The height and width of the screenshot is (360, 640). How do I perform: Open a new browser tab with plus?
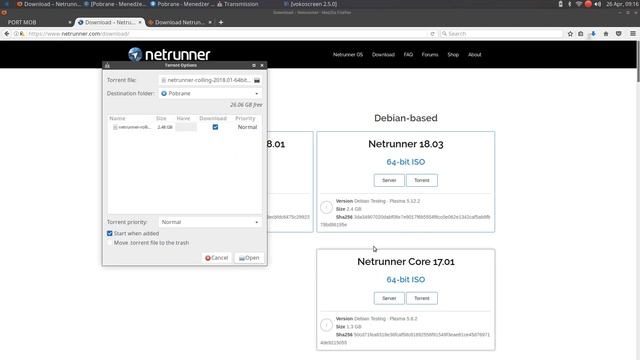click(221, 22)
